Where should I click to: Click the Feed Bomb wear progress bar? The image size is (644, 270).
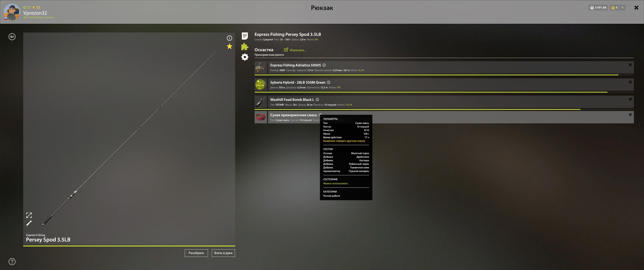tap(444, 109)
